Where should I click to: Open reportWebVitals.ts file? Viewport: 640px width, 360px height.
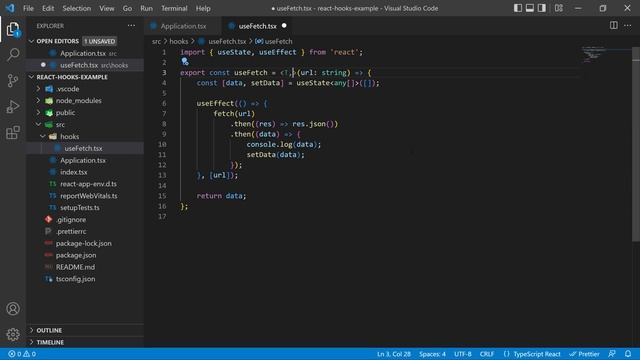85,196
